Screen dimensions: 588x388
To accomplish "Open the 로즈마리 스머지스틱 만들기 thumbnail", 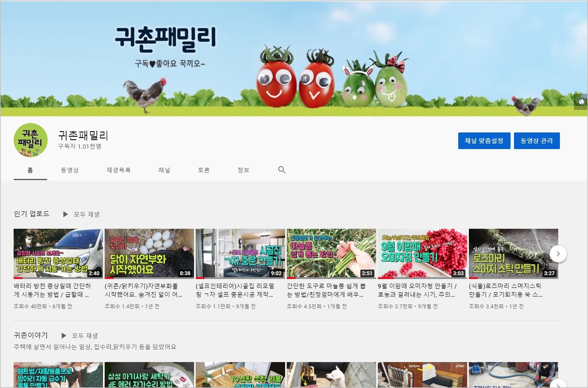I will (514, 254).
